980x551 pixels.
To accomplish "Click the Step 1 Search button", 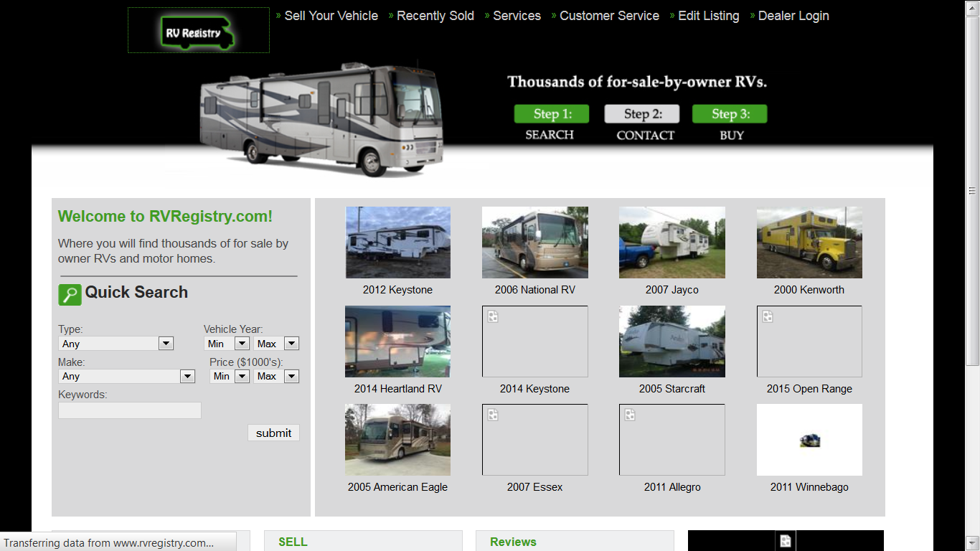I will (551, 114).
